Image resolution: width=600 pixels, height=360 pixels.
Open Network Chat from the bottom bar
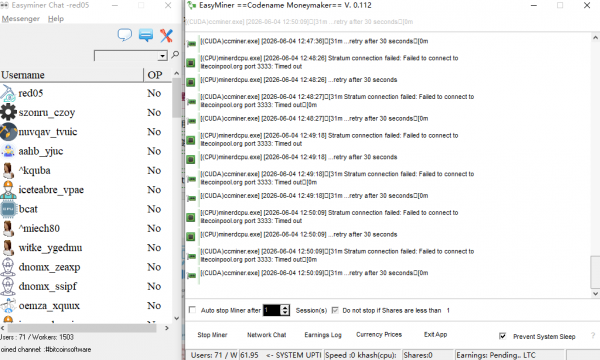click(267, 335)
